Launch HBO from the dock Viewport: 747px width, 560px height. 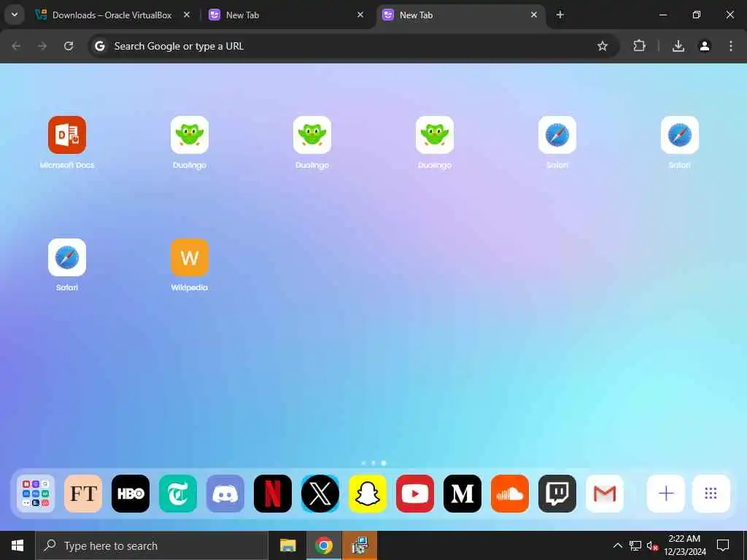tap(131, 494)
